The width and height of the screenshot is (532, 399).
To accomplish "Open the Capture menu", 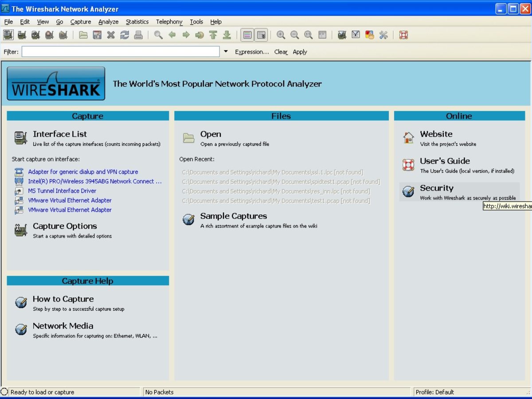I will point(81,22).
